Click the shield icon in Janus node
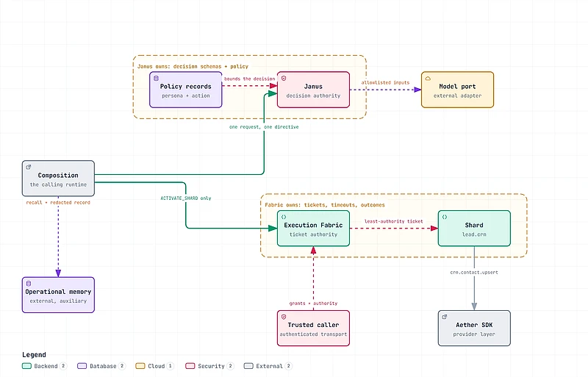The width and height of the screenshot is (588, 377). [x=284, y=79]
